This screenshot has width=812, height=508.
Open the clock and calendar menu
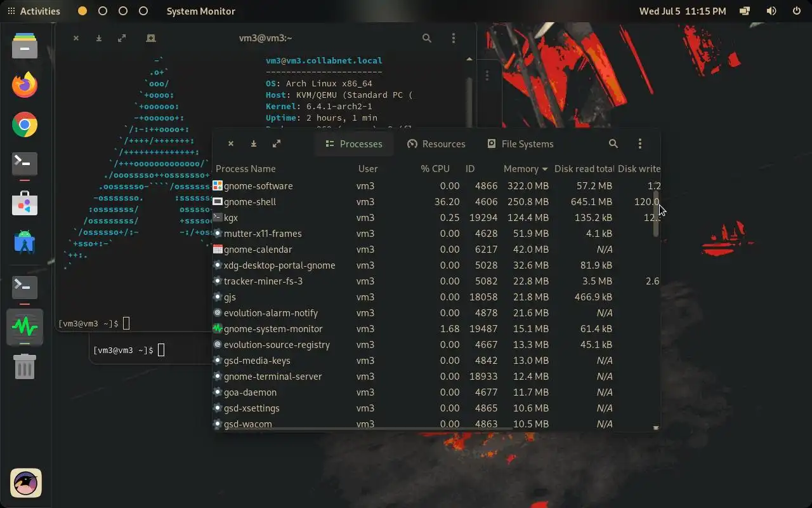[683, 11]
